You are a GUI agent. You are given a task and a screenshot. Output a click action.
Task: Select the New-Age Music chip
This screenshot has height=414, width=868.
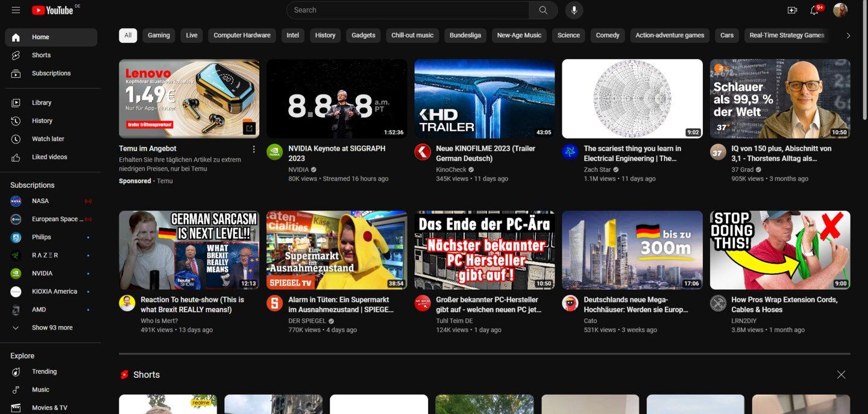[519, 36]
